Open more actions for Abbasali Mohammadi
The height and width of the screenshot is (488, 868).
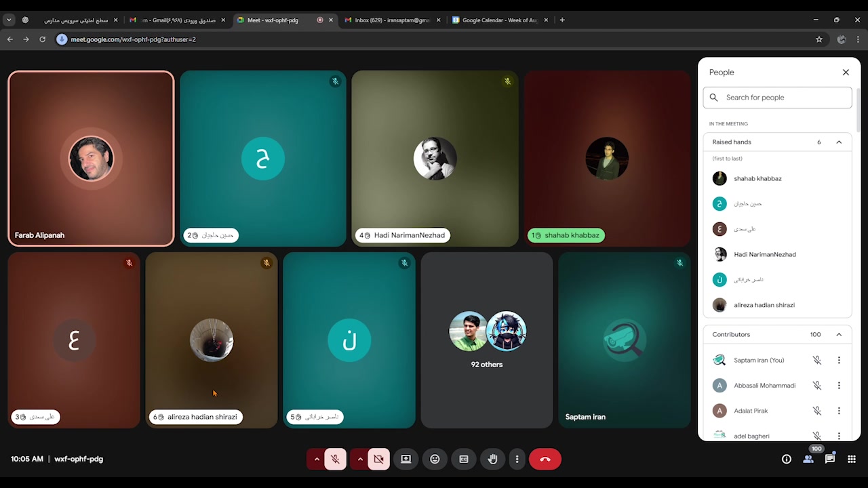point(839,386)
